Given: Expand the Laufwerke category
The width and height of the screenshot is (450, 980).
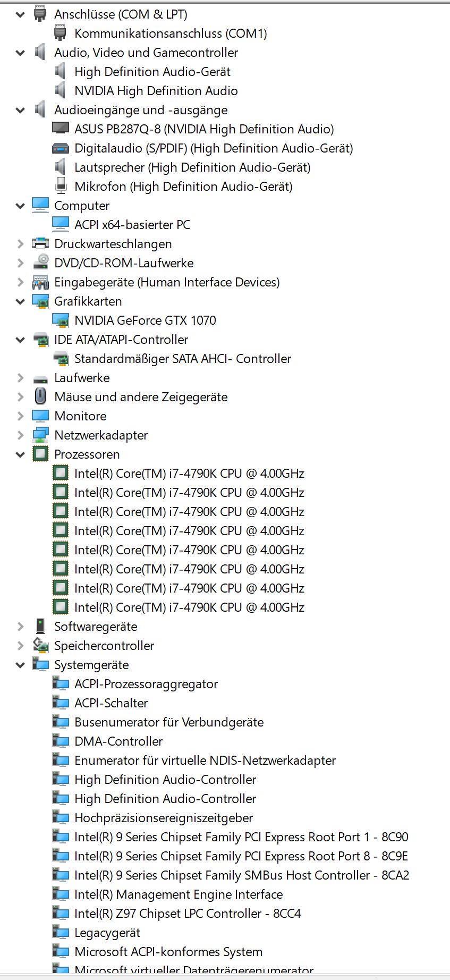Looking at the screenshot, I should pyautogui.click(x=20, y=378).
